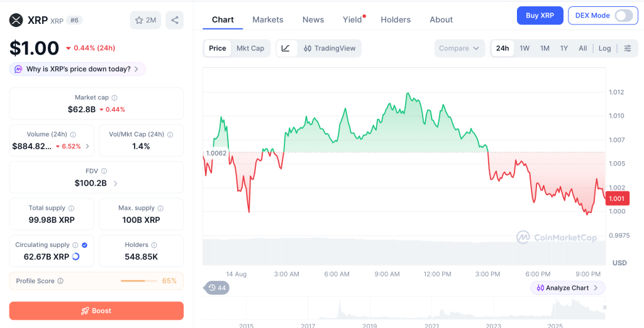Viewport: 644px width, 328px height.
Task: Click the AI icon beside price question
Action: click(x=18, y=69)
